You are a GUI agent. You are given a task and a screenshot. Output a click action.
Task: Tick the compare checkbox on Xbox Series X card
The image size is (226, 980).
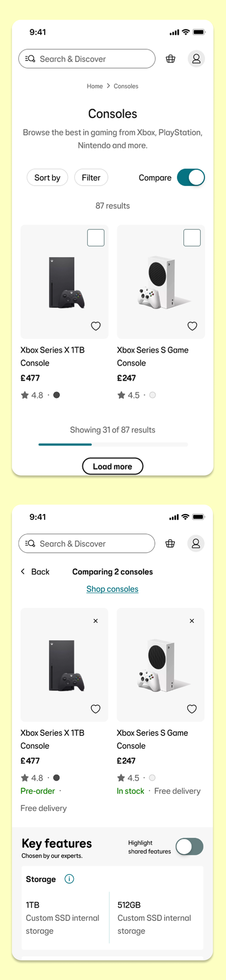pos(96,238)
